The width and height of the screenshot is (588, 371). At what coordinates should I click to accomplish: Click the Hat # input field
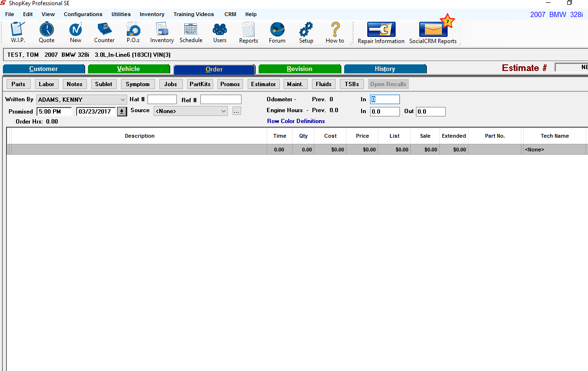[162, 99]
